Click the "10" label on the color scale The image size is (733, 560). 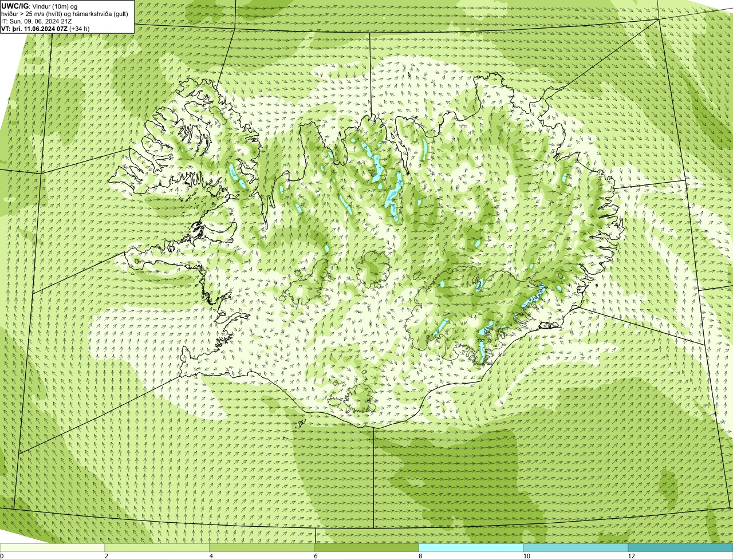click(x=526, y=556)
